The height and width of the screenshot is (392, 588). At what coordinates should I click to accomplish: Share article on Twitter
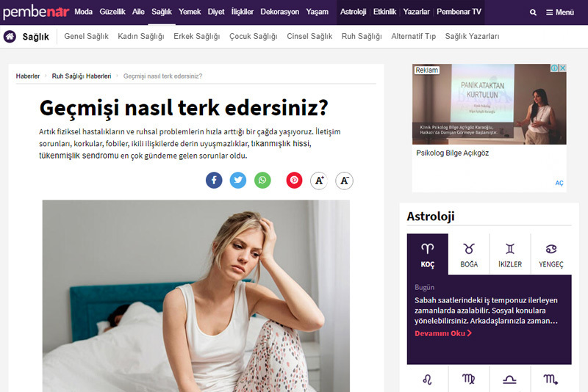[x=238, y=181]
